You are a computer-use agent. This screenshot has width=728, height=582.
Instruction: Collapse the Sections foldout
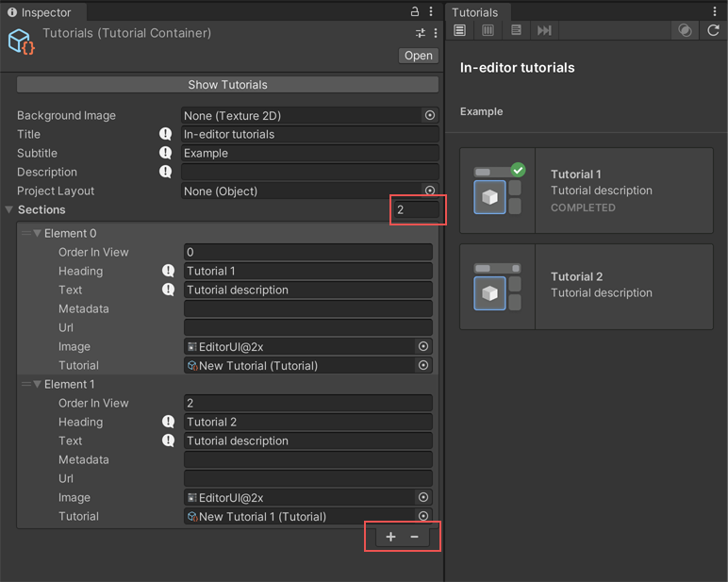coord(9,210)
